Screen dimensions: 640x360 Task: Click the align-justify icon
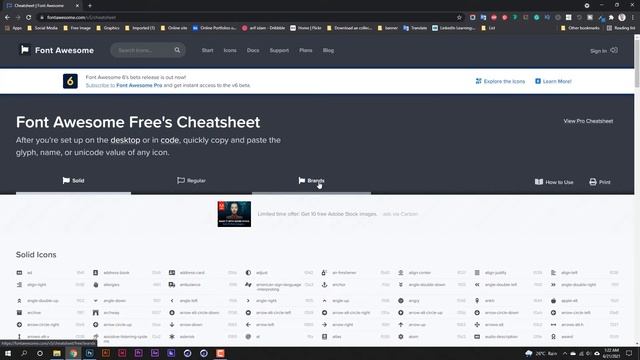tap(477, 273)
